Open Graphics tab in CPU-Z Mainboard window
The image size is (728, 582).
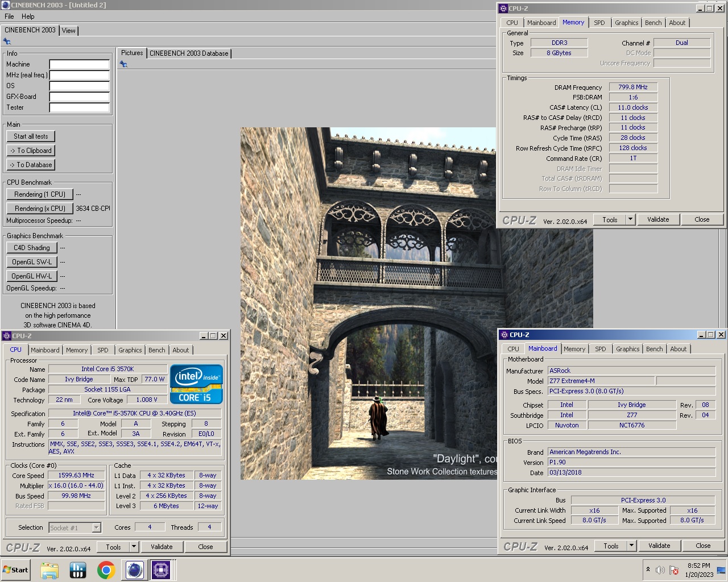628,349
